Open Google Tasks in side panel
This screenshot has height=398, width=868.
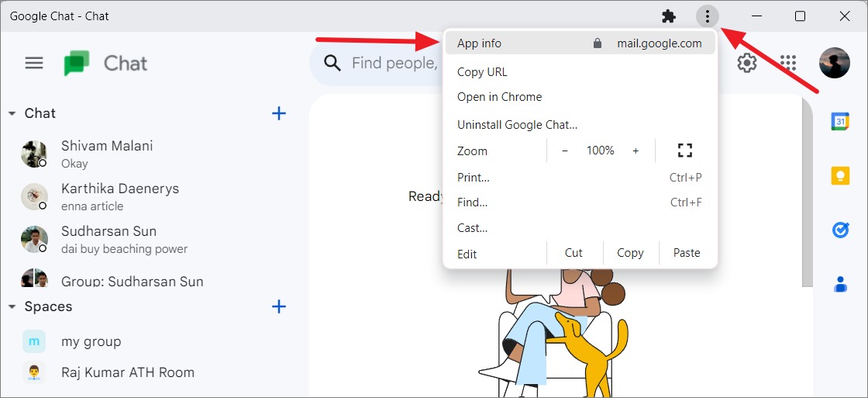(840, 230)
